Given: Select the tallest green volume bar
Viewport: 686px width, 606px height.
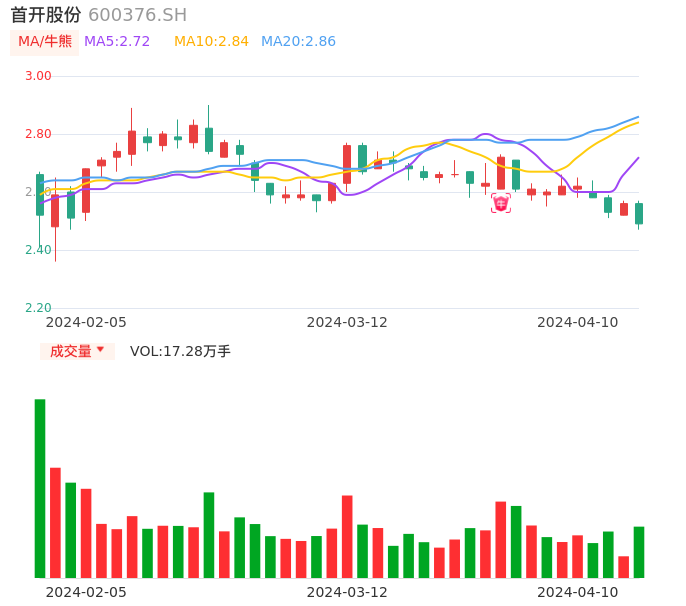Looking at the screenshot, I should point(40,488).
